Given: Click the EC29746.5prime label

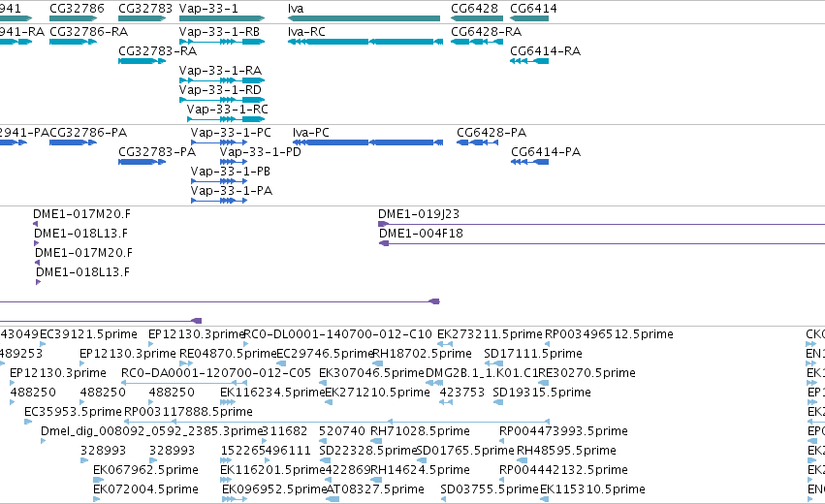Looking at the screenshot, I should pyautogui.click(x=325, y=354).
